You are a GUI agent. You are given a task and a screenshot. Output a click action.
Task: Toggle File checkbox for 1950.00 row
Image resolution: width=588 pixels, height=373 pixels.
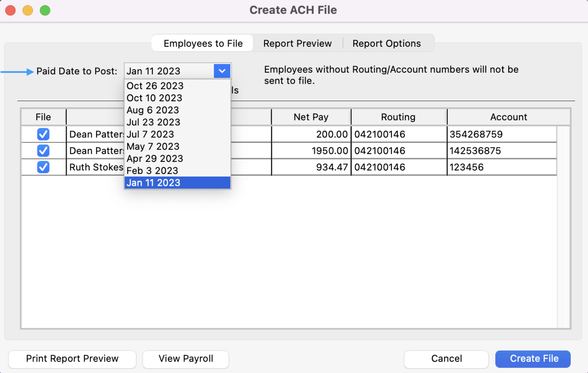(x=43, y=151)
